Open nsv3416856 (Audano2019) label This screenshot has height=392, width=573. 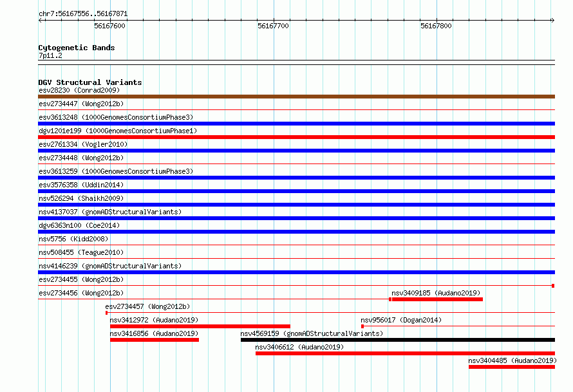click(154, 333)
